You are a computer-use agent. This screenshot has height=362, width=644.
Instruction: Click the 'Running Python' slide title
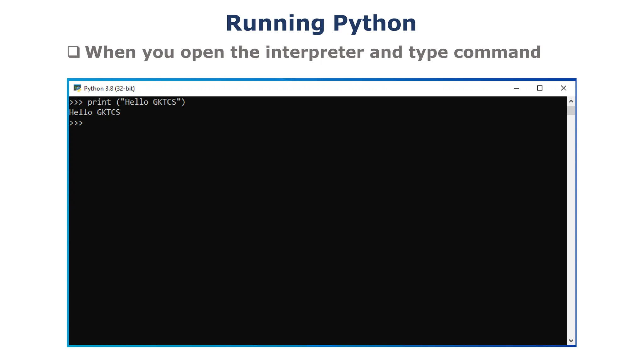pyautogui.click(x=321, y=24)
